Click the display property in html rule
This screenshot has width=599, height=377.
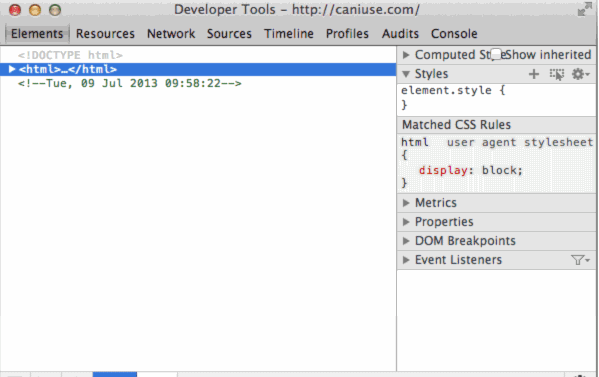tap(443, 170)
